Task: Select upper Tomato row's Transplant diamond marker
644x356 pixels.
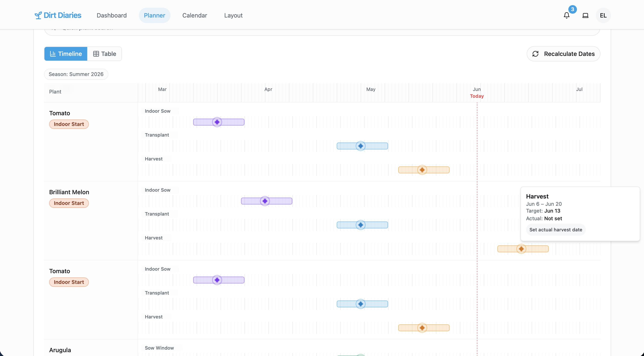Action: point(360,146)
